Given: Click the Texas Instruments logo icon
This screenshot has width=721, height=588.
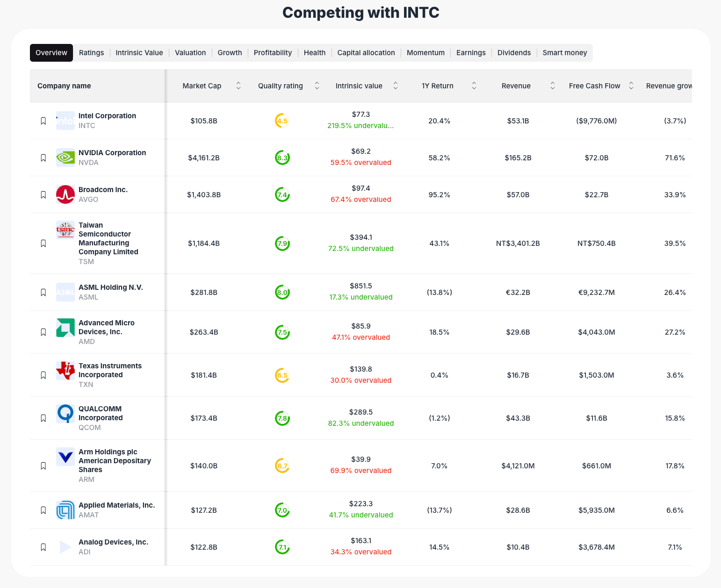Looking at the screenshot, I should [65, 371].
